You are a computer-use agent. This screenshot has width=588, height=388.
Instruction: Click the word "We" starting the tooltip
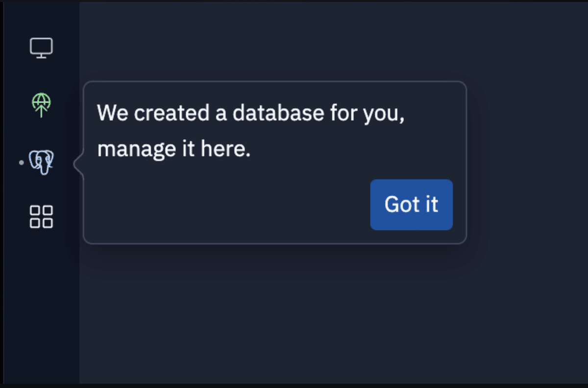(112, 114)
